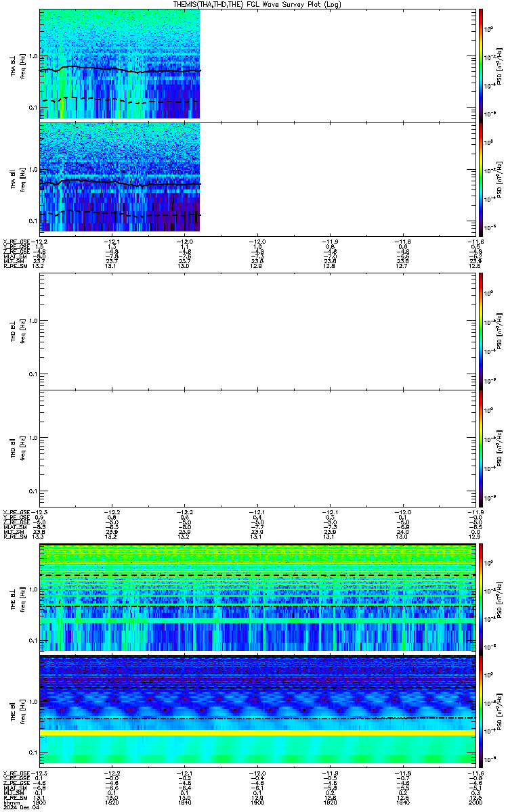Click the THE Bll PSD color bar

click(x=481, y=710)
